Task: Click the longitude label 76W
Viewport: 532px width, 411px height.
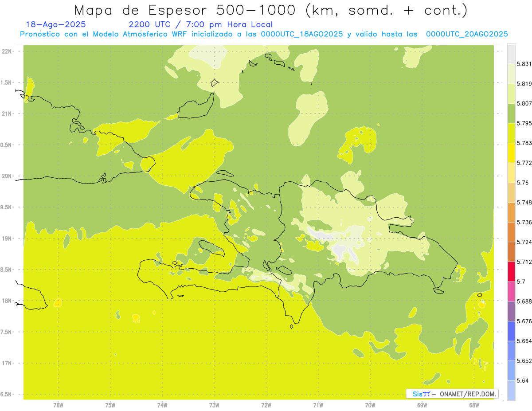Action: pyautogui.click(x=58, y=405)
